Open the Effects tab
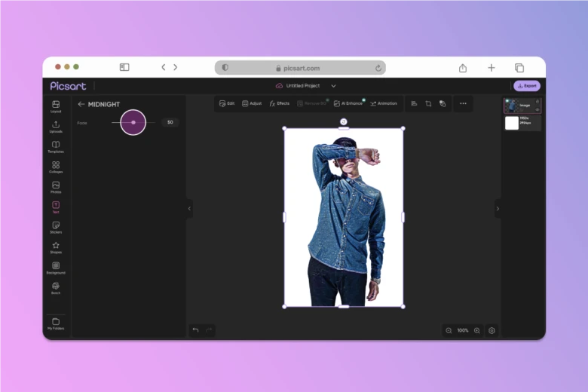 click(x=279, y=103)
